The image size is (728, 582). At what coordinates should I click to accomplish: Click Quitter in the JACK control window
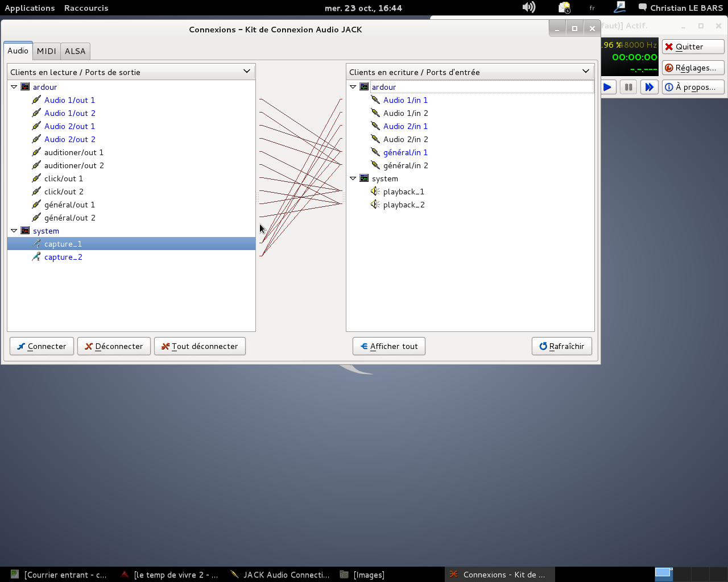click(x=693, y=47)
